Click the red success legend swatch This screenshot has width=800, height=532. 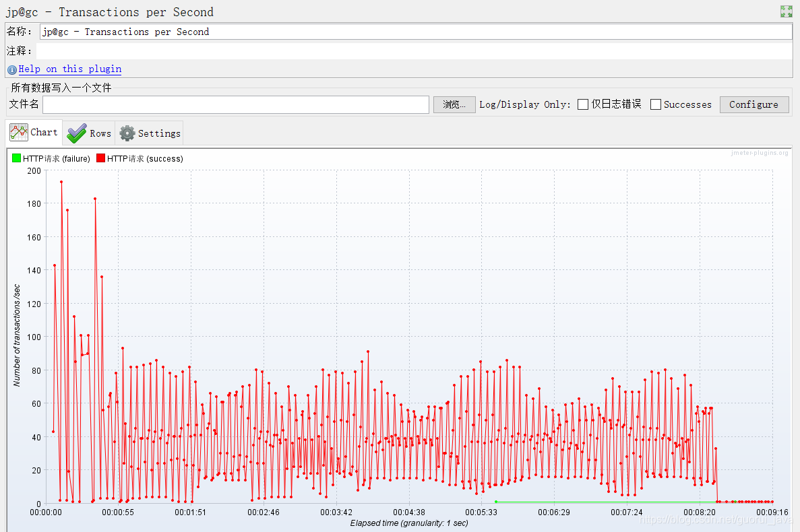click(x=100, y=158)
